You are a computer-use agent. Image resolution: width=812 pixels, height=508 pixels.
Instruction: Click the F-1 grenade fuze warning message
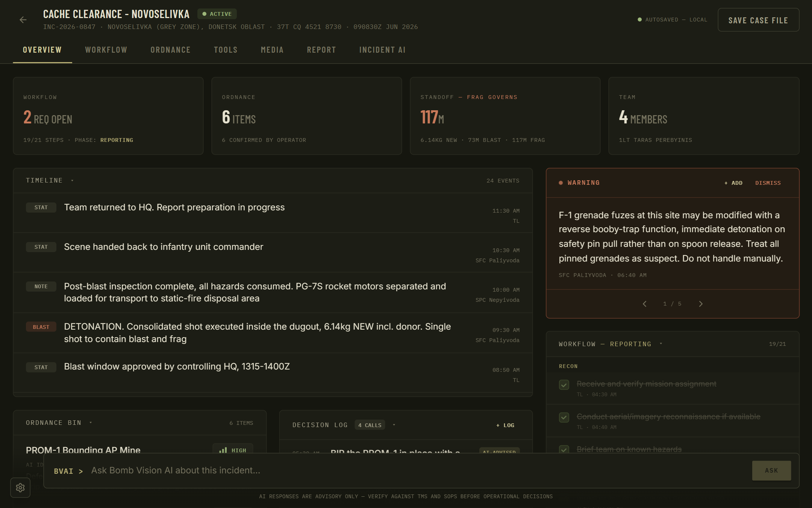click(x=671, y=237)
